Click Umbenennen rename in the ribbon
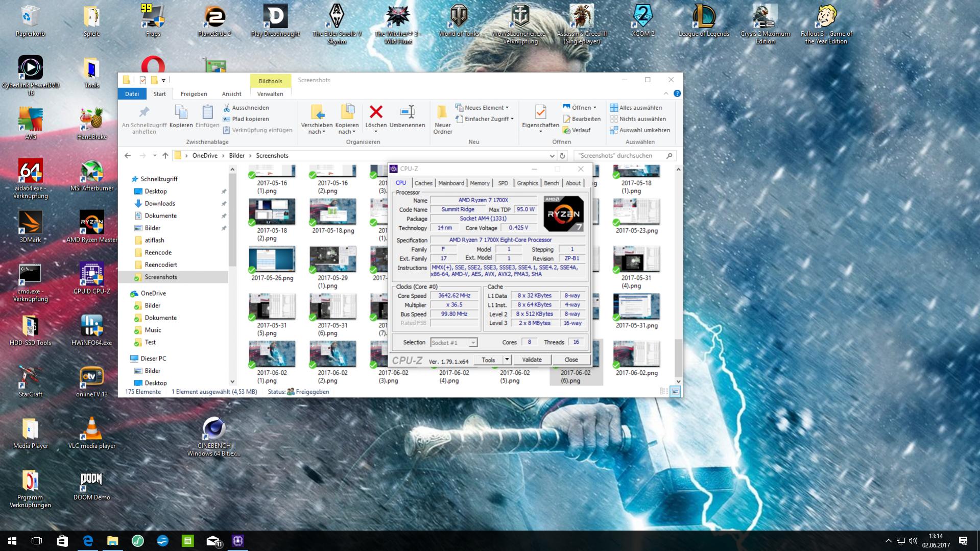980x551 pixels. pyautogui.click(x=407, y=117)
